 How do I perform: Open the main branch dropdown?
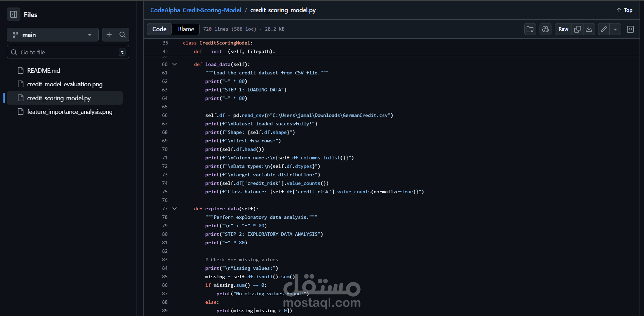pos(53,35)
